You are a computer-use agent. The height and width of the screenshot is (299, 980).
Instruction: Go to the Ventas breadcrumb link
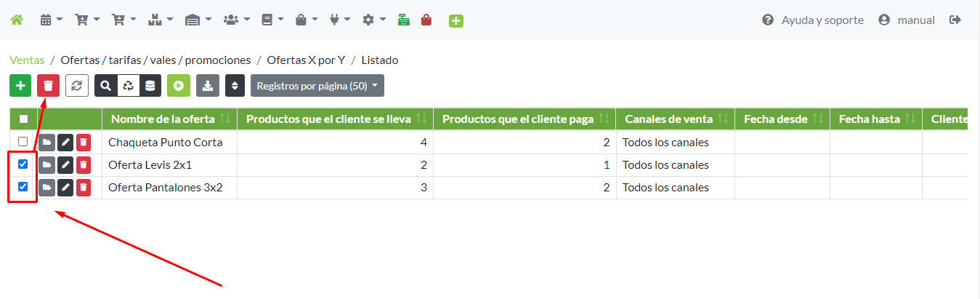(x=27, y=60)
